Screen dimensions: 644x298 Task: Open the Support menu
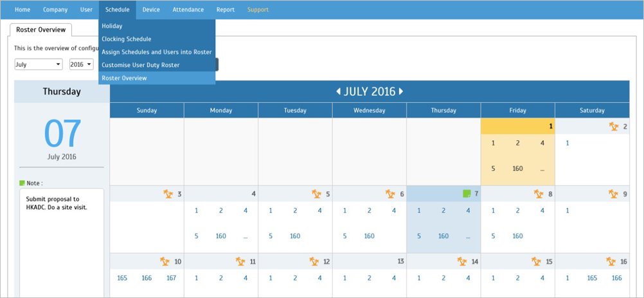[258, 10]
